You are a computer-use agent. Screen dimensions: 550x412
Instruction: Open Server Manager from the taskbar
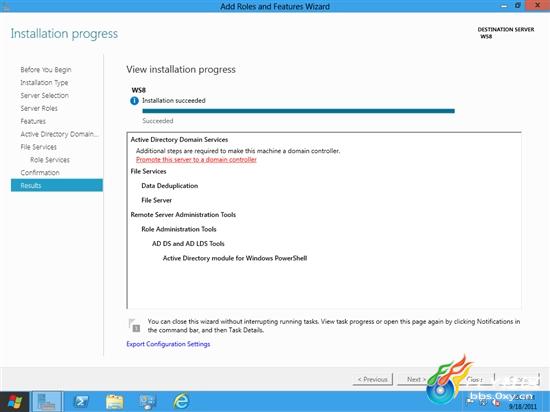(47, 402)
